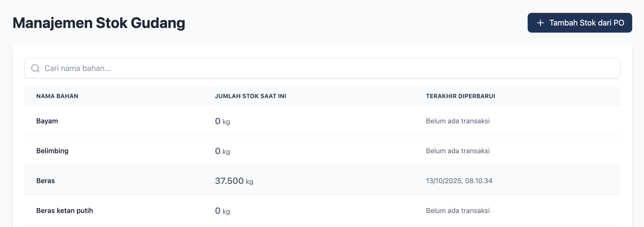Screen dimensions: 644x227
Task: Click the 'Manajemen Stok Gudang' page title
Action: coord(99,23)
